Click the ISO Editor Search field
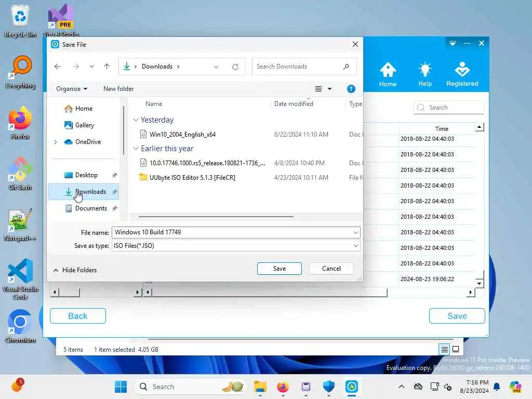 pyautogui.click(x=448, y=108)
